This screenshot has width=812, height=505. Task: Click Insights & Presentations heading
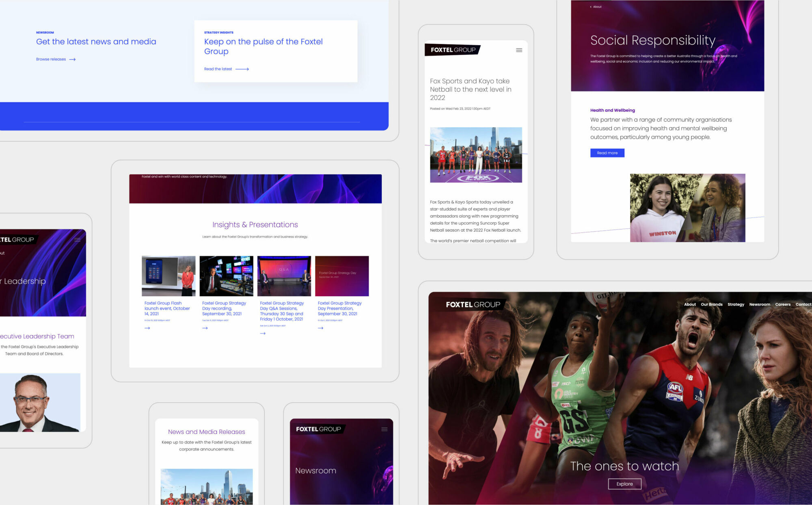tap(255, 225)
